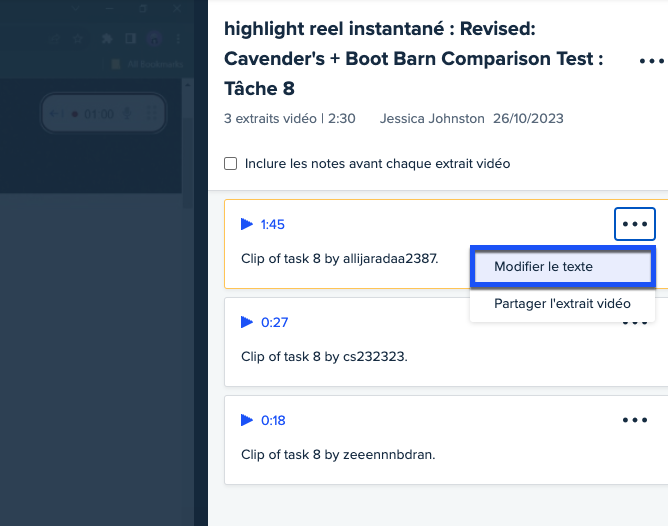Choose Partager l'extrait vidéo from the menu
Viewport: 668px width, 526px height.
pos(562,304)
